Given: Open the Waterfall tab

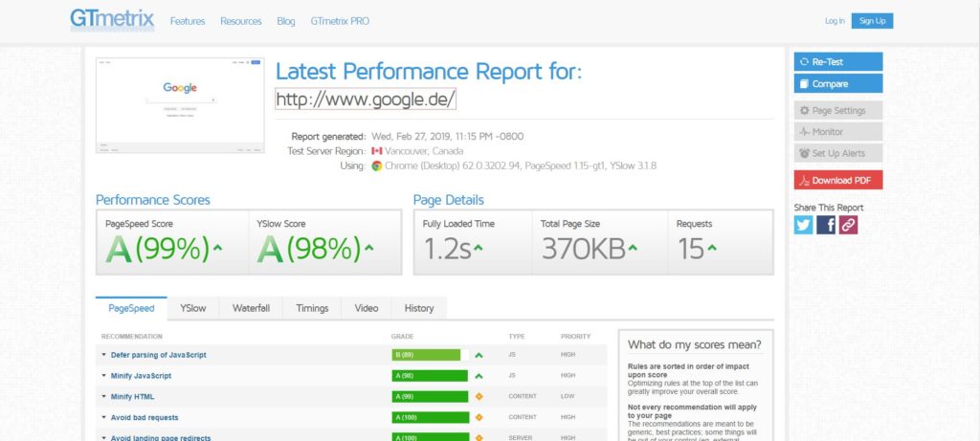Looking at the screenshot, I should pos(252,308).
